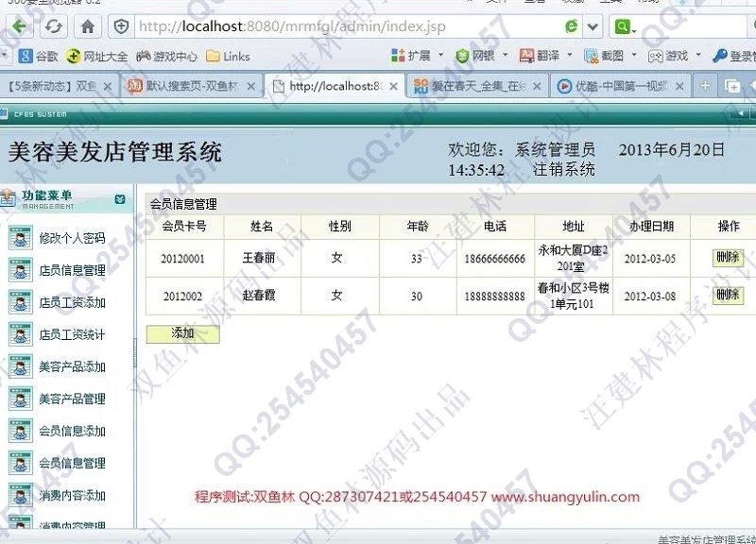The image size is (756, 544).
Task: Switch to the 默认搜索页 browser tab
Action: [x=192, y=86]
